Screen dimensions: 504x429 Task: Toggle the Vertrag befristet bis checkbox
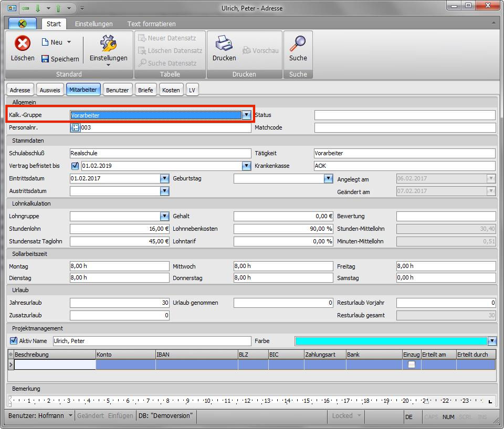[75, 166]
